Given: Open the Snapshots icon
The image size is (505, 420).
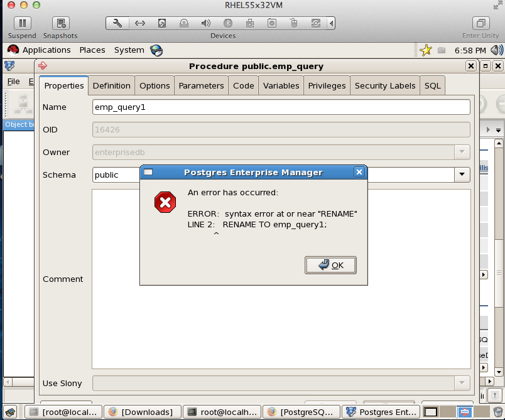Looking at the screenshot, I should 60,23.
